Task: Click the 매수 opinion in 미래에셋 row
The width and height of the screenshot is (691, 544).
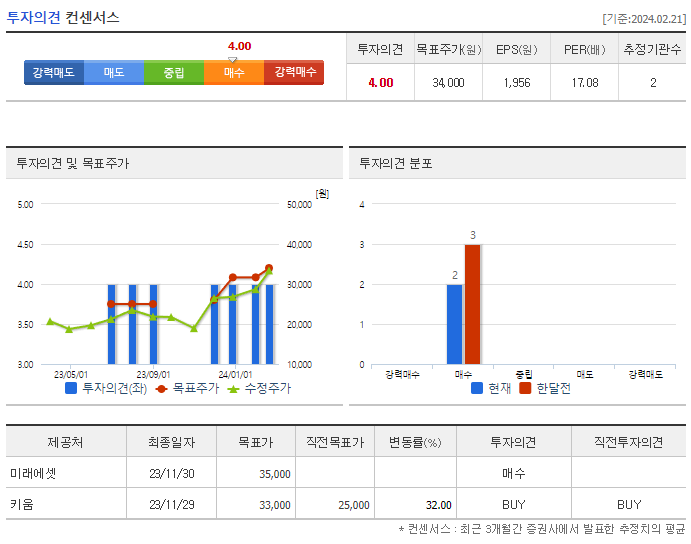Action: pos(514,473)
